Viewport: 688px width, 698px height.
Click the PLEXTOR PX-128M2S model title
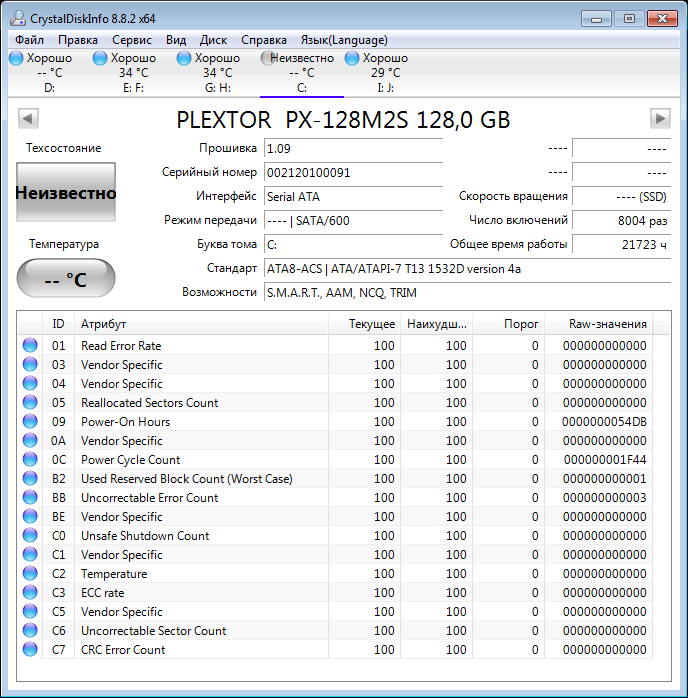click(x=344, y=119)
